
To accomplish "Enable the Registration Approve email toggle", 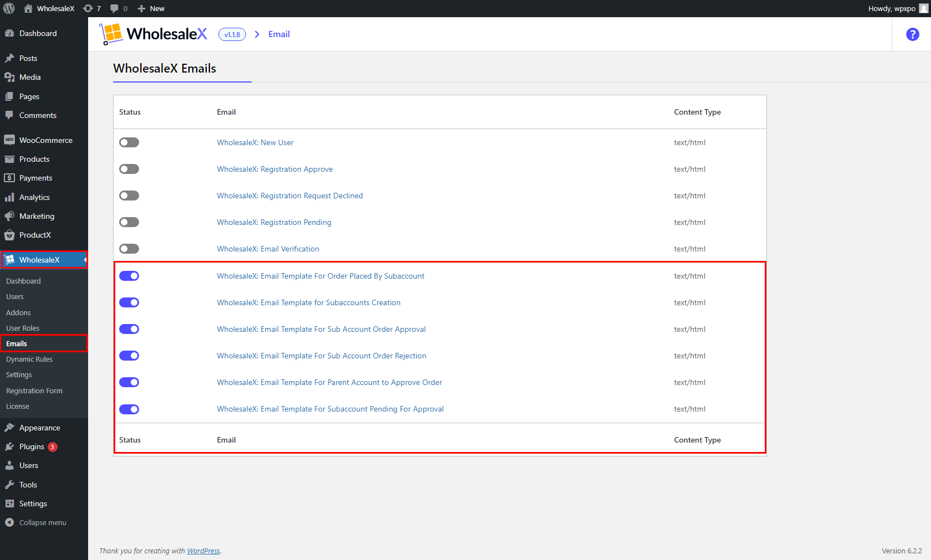I will pyautogui.click(x=129, y=169).
